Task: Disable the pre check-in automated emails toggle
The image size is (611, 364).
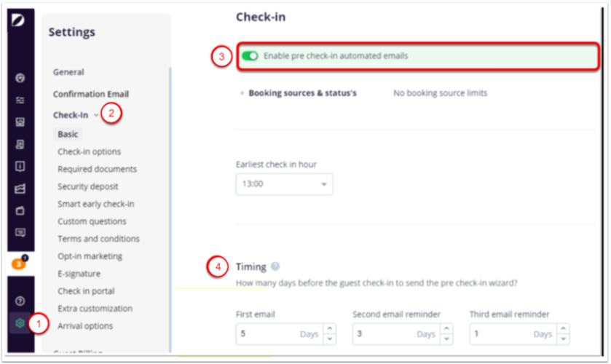Action: pyautogui.click(x=251, y=55)
